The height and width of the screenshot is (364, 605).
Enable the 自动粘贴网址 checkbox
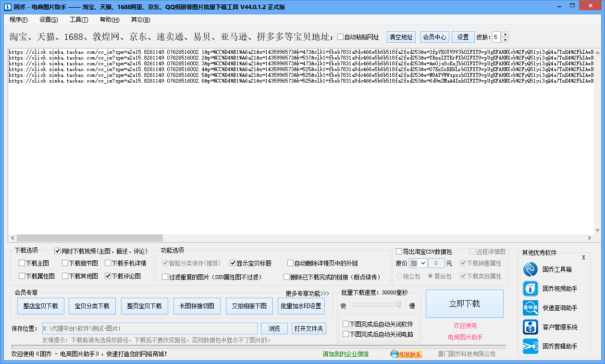(x=341, y=37)
